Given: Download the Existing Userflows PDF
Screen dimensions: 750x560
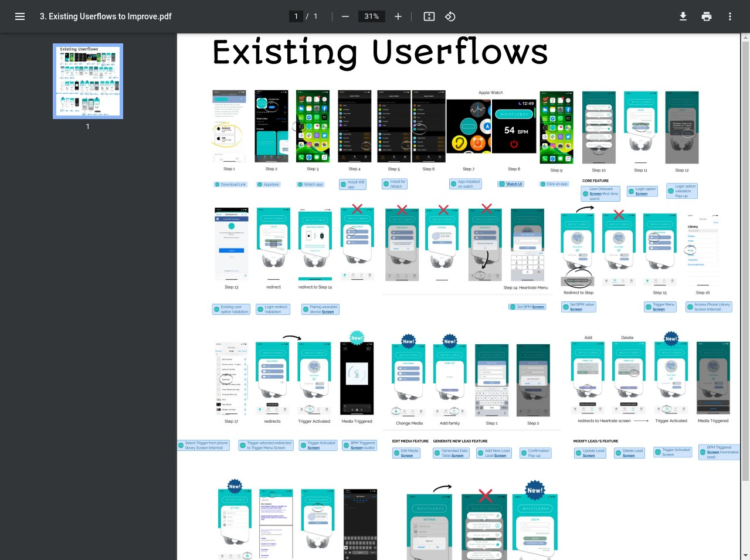Looking at the screenshot, I should [x=683, y=16].
